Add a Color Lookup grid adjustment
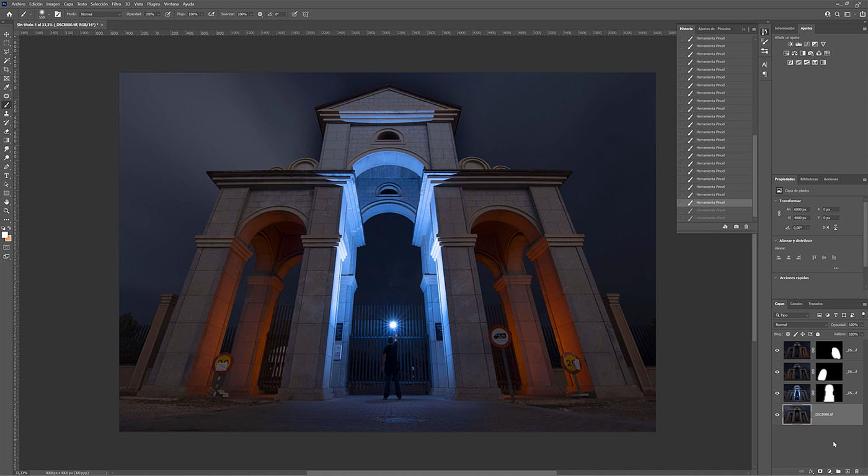The height and width of the screenshot is (476, 868). [x=827, y=53]
